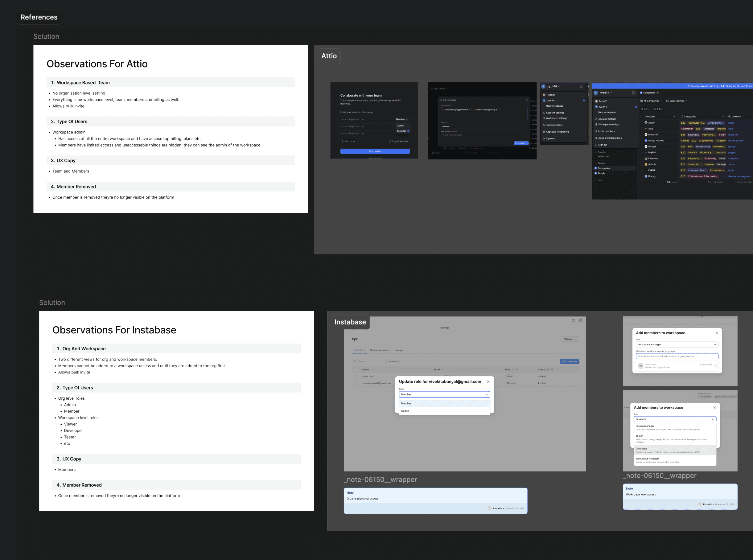
Task: Click the Copy invite link icon
Action: [x=390, y=141]
